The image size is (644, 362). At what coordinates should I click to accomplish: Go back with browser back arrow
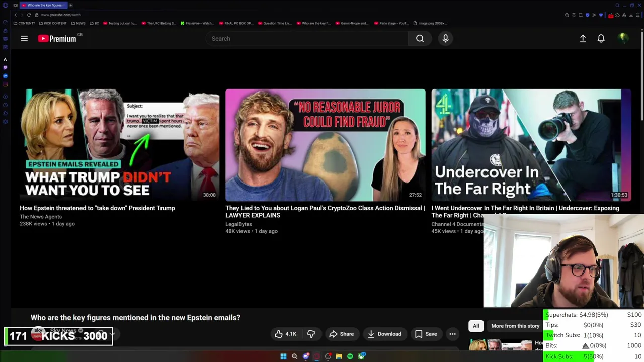[x=15, y=15]
